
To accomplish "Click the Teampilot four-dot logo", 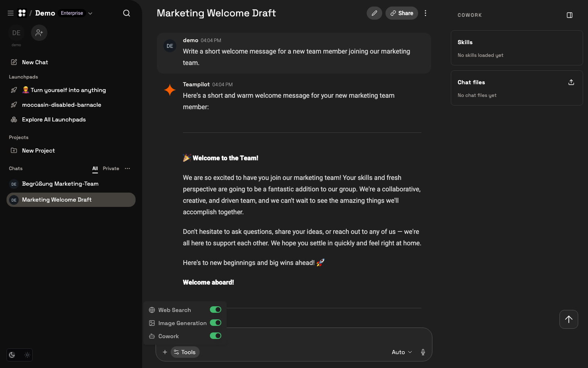I will click(x=22, y=13).
